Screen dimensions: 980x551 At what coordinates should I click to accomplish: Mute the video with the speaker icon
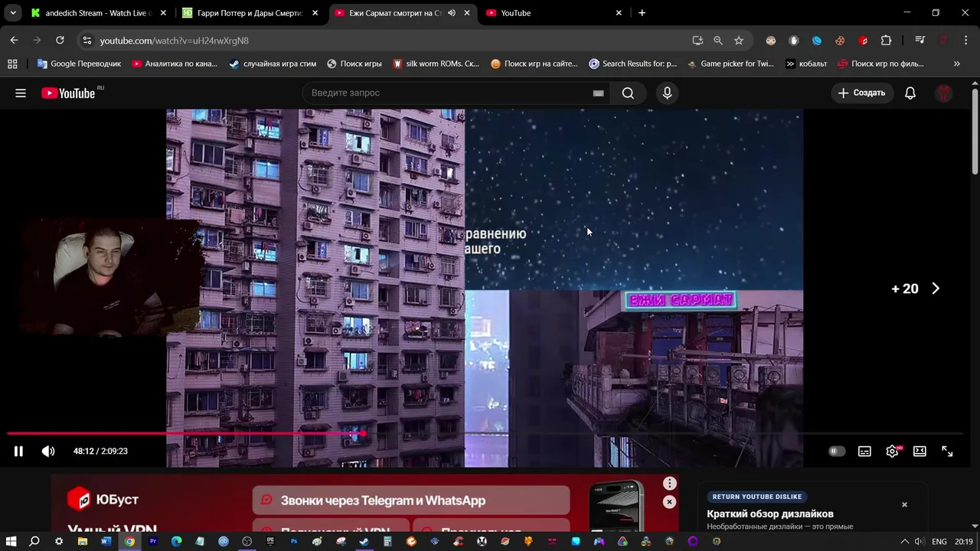click(x=48, y=452)
